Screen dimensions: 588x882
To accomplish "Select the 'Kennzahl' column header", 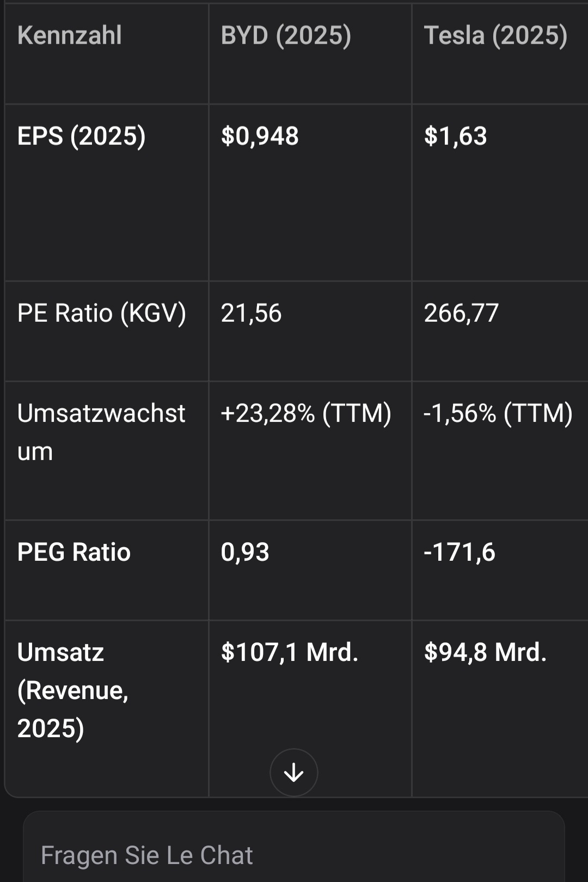I will pyautogui.click(x=70, y=35).
